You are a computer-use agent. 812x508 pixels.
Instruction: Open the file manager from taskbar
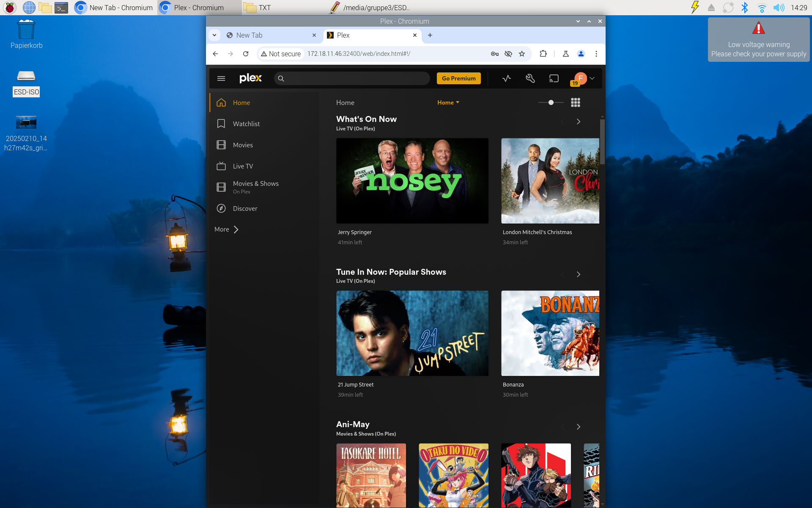coord(45,8)
